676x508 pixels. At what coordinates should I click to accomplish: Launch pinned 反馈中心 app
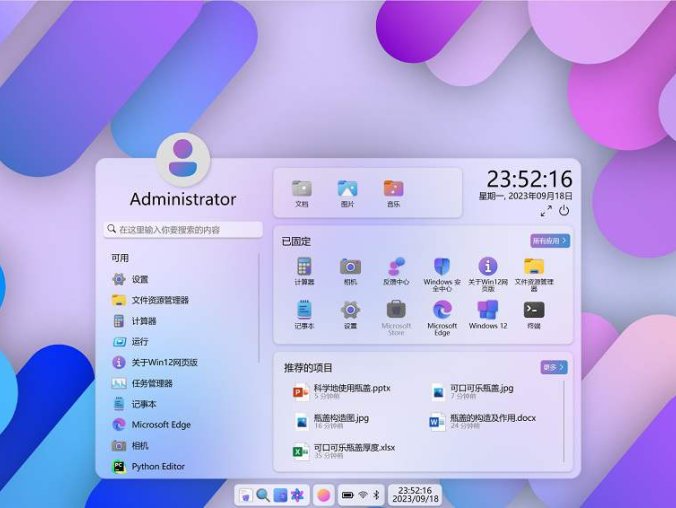pyautogui.click(x=396, y=271)
